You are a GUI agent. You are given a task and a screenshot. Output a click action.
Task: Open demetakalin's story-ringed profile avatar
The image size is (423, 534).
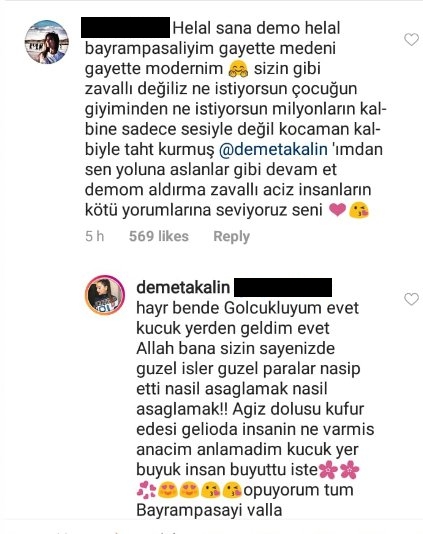pyautogui.click(x=105, y=295)
